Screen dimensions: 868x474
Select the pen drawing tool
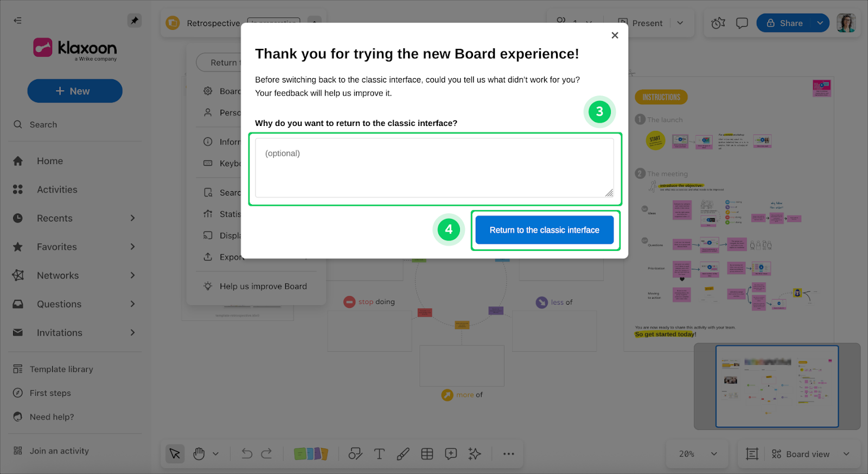click(403, 454)
